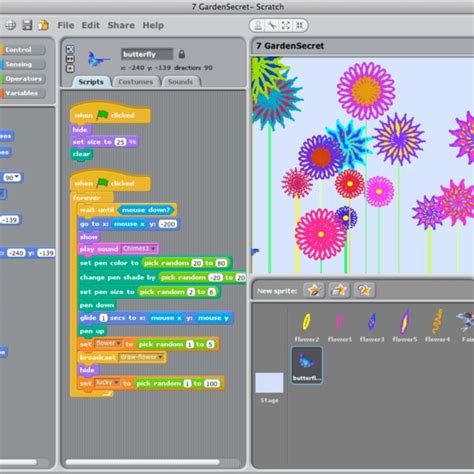The height and width of the screenshot is (474, 474).
Task: Click the 'mouse down?' sensing block
Action: (x=146, y=210)
